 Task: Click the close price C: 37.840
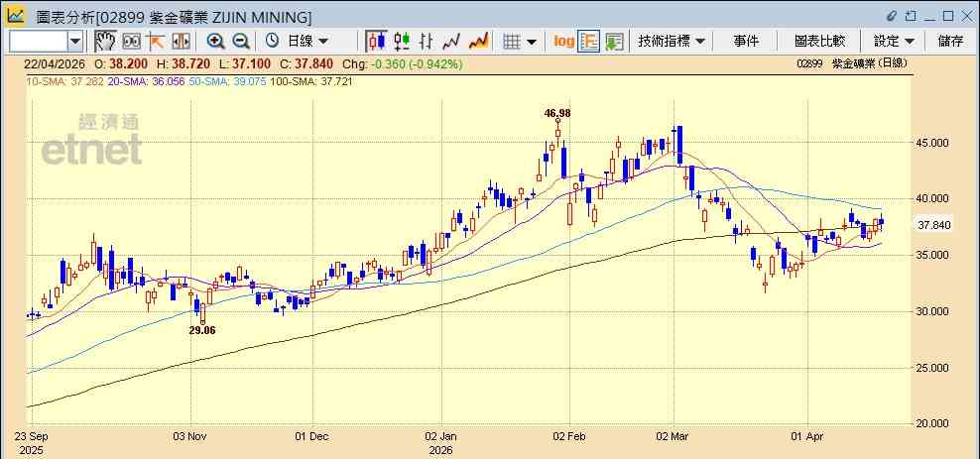click(306, 63)
